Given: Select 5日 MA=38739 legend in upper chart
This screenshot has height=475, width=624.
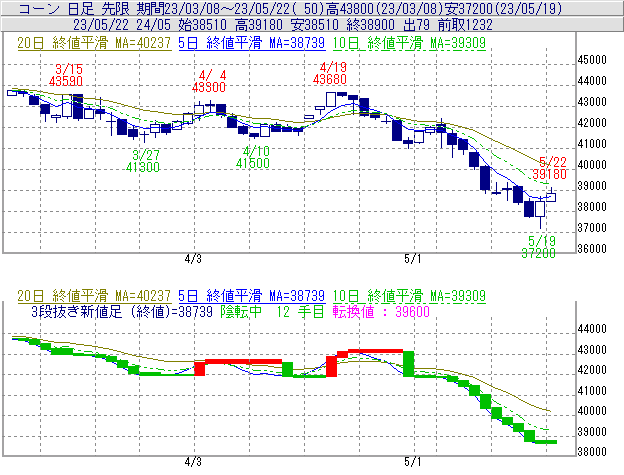Looking at the screenshot, I should pyautogui.click(x=252, y=43).
